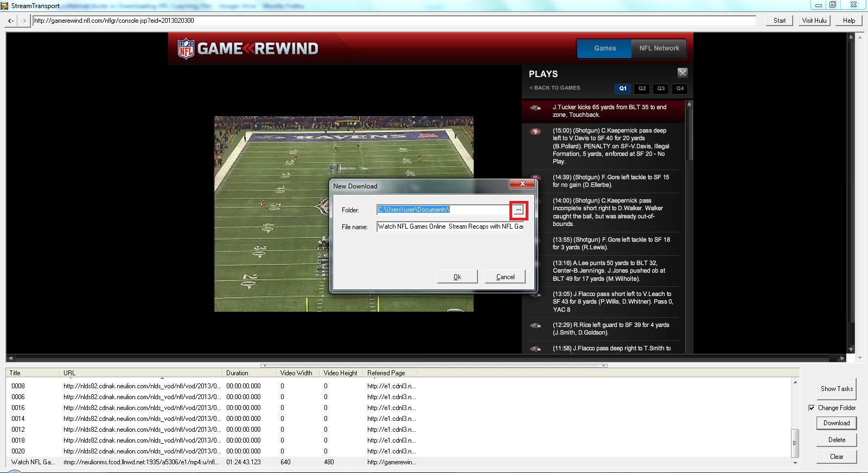Click the Folder path input field
868x473 pixels.
pyautogui.click(x=443, y=210)
